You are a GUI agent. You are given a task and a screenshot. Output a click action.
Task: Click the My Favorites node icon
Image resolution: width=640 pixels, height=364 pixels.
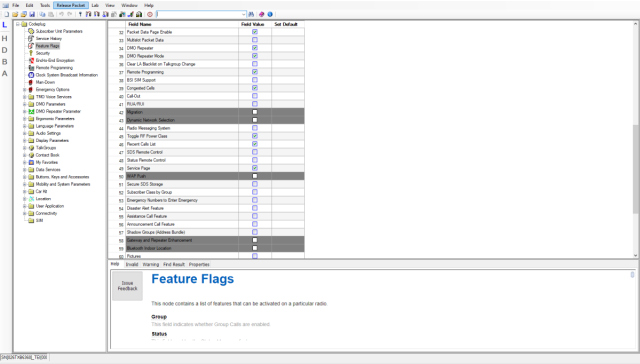pos(31,162)
